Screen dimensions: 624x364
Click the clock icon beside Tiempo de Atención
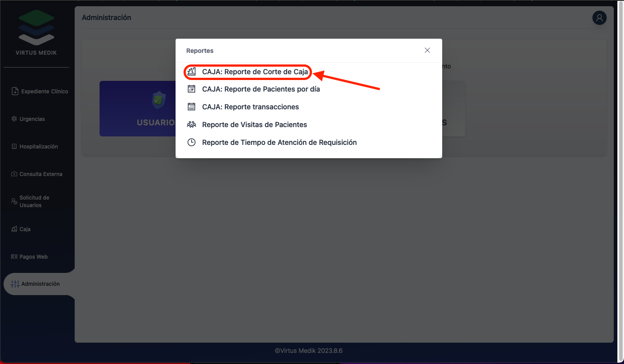click(x=192, y=142)
